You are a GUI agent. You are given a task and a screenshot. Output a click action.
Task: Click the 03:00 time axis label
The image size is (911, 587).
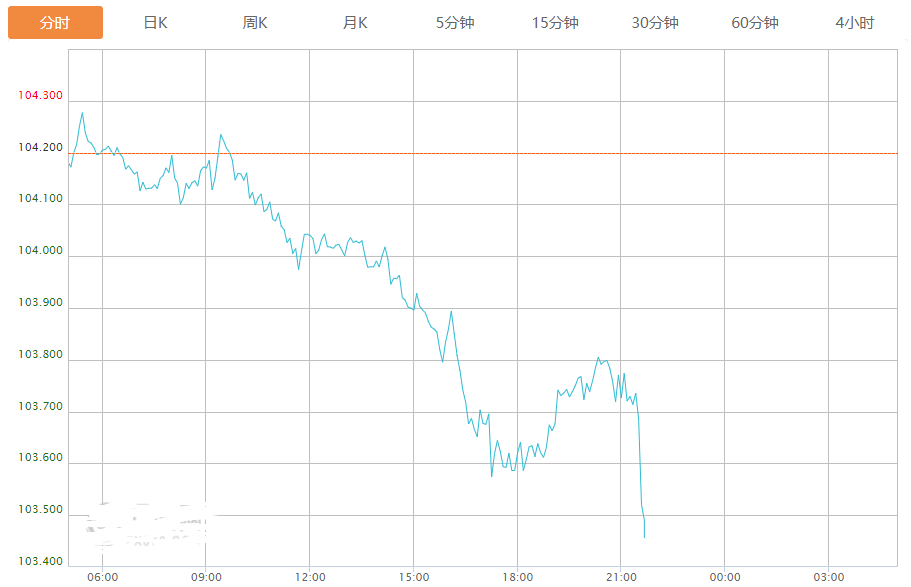pos(828,577)
